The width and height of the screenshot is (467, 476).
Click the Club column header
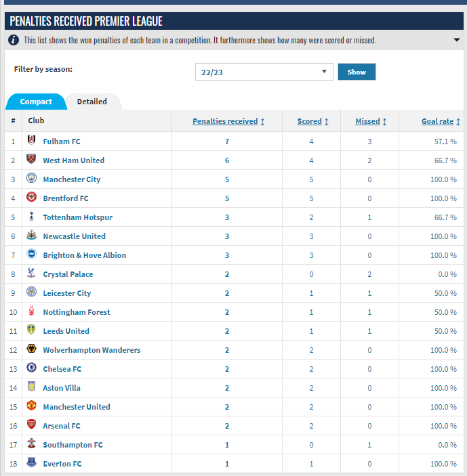coord(36,121)
